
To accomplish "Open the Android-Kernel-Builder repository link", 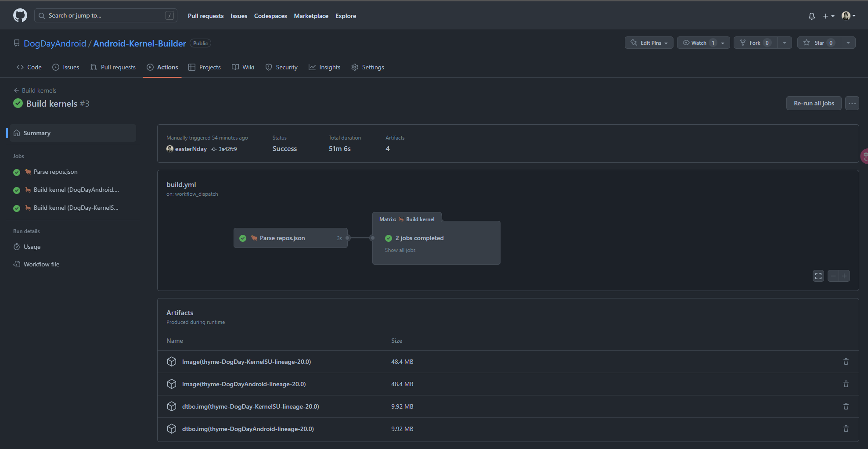I will coord(140,43).
